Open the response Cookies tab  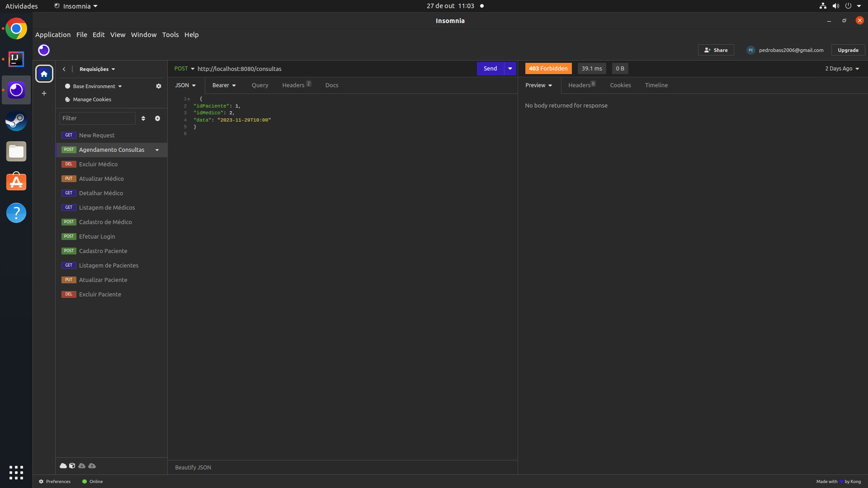point(620,85)
